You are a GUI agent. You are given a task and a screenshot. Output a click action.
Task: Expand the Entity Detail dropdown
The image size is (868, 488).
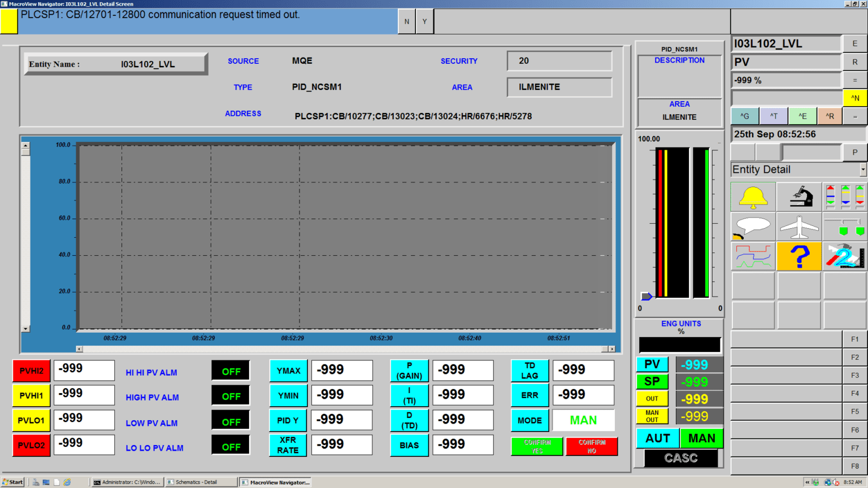coord(863,169)
